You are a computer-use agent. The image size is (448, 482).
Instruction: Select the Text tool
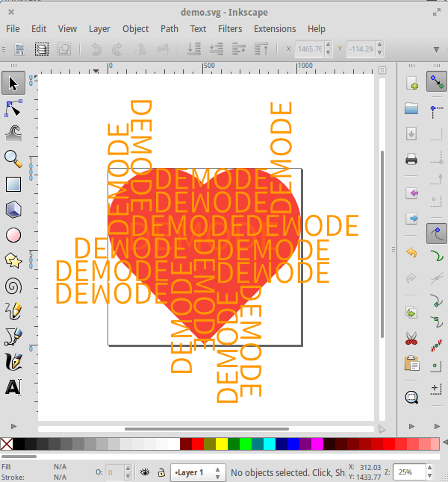point(13,387)
